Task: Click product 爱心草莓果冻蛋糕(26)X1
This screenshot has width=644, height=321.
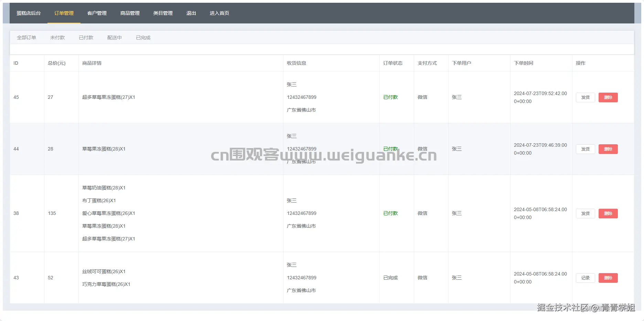Action: click(x=109, y=213)
